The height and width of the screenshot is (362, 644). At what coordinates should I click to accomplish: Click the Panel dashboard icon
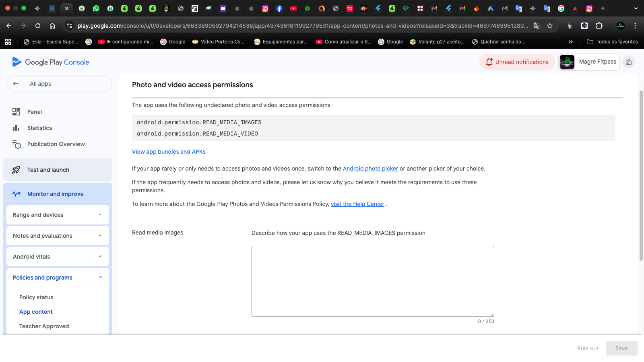(16, 112)
